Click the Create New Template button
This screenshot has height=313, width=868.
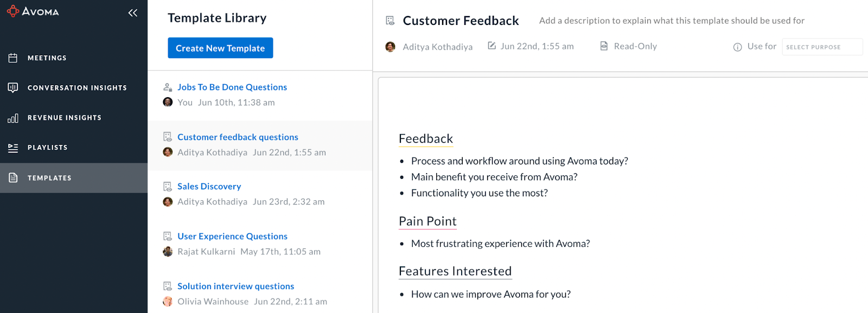[x=220, y=48]
